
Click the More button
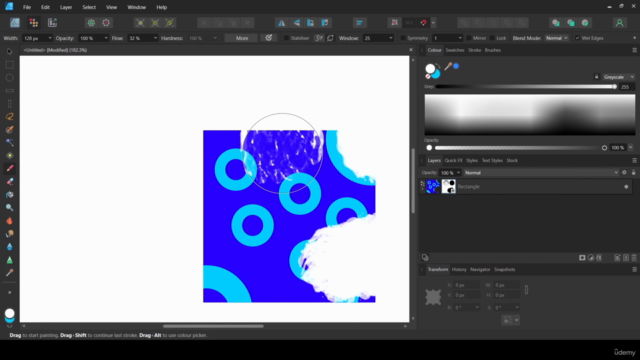coord(242,38)
